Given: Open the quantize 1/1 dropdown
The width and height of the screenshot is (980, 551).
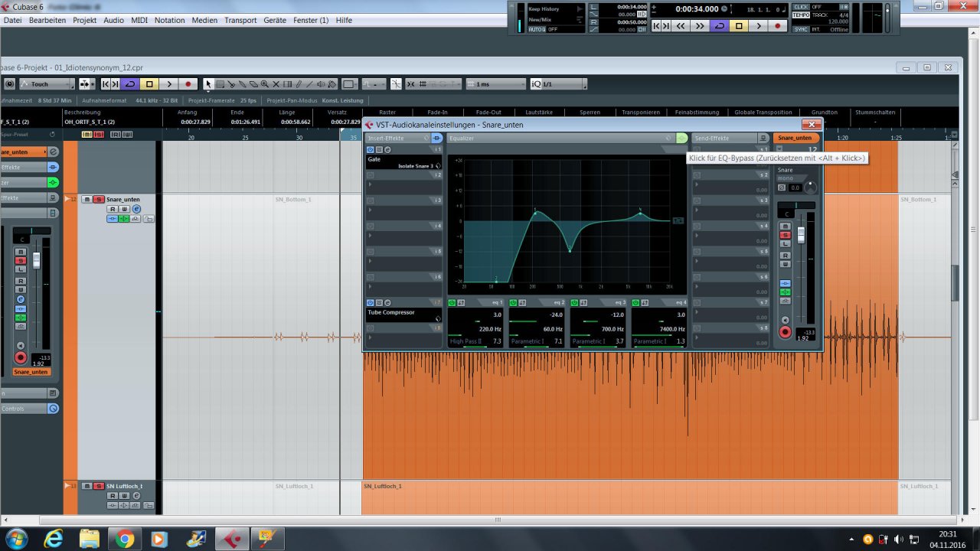Looking at the screenshot, I should click(x=557, y=84).
